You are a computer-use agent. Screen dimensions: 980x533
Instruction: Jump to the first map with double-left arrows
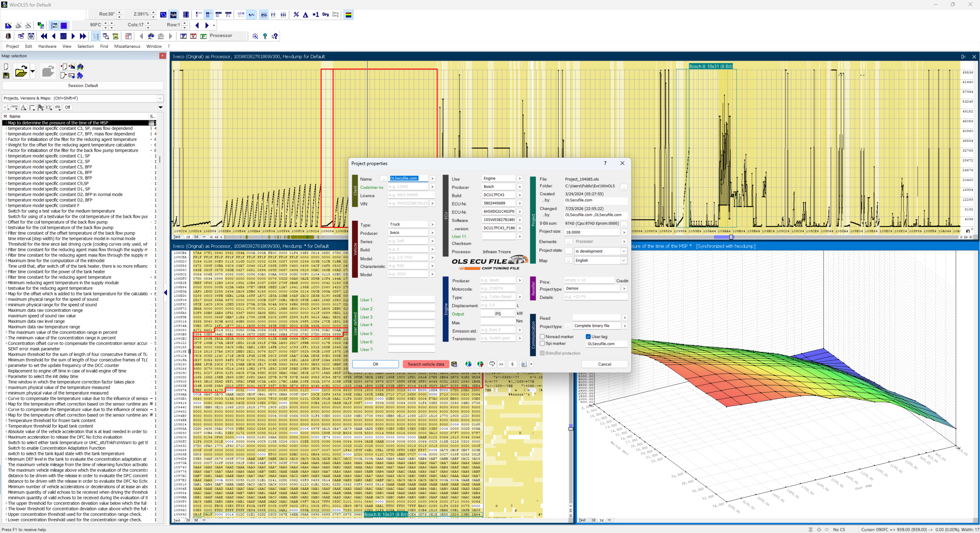pyautogui.click(x=44, y=36)
